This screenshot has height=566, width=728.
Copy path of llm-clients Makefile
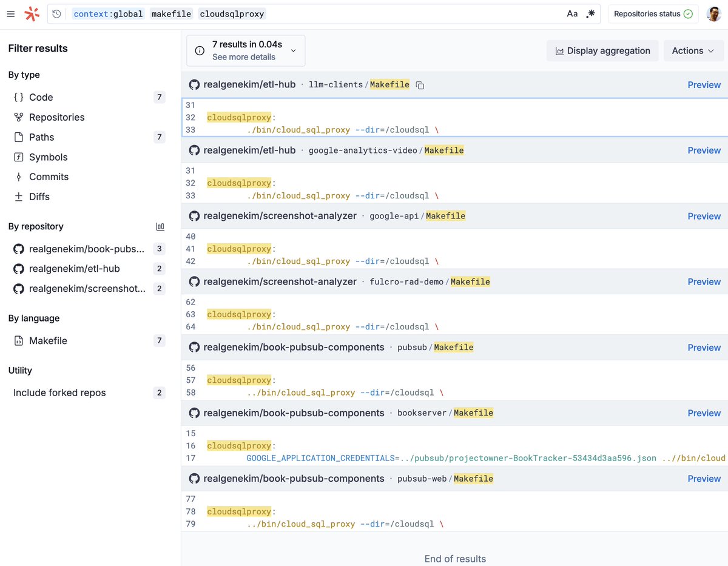[x=420, y=86]
